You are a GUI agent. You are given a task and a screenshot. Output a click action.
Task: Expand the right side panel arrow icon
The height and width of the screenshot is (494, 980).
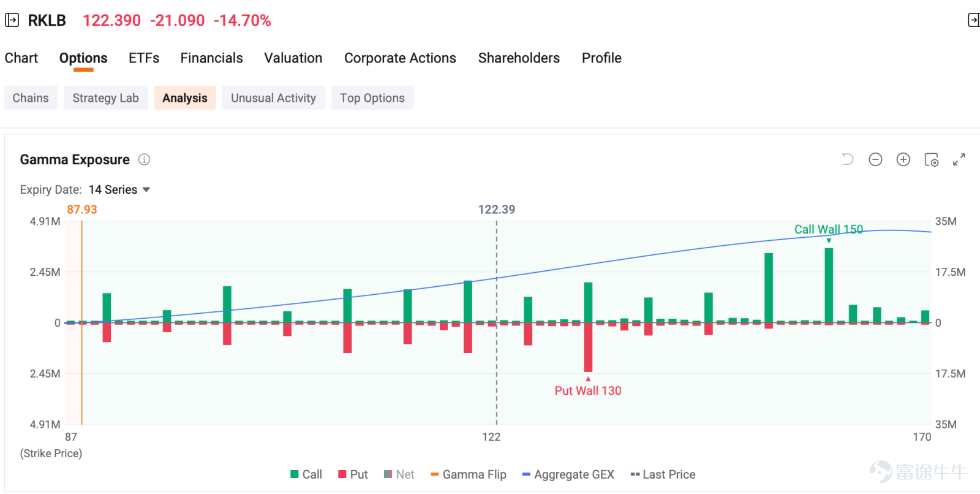pos(973,20)
